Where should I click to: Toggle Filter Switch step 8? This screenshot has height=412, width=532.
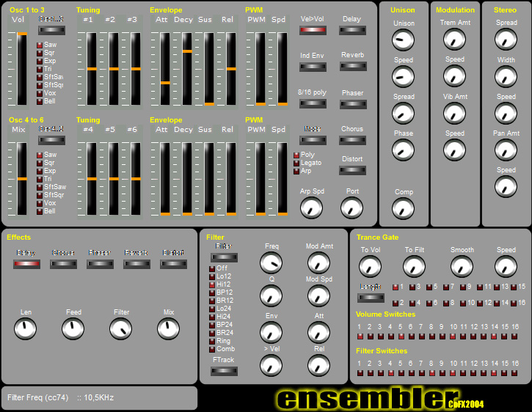point(432,373)
